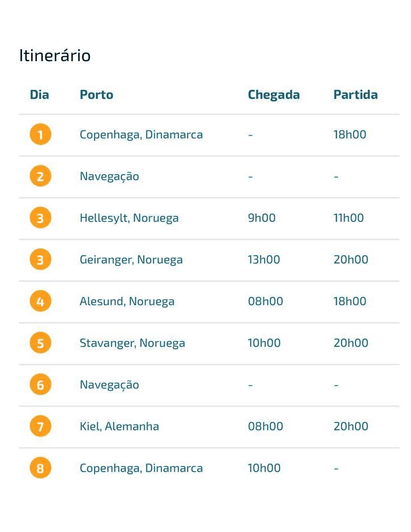
Task: Click the orange day 7 badge
Action: [x=41, y=426]
